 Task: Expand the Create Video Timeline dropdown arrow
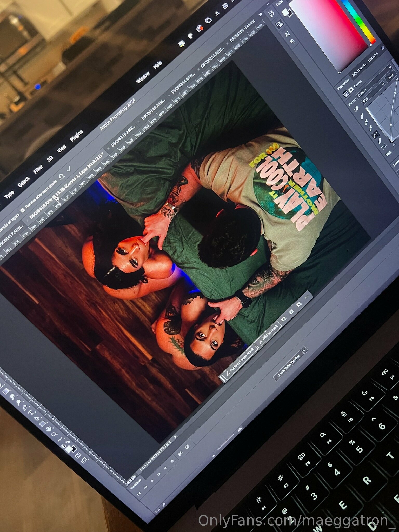(305, 350)
